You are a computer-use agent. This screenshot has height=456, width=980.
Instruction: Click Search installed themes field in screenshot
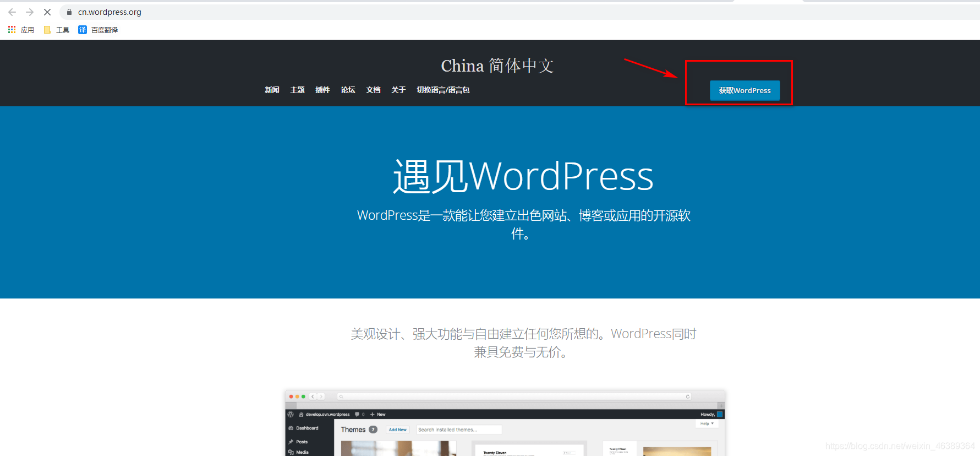pos(459,430)
